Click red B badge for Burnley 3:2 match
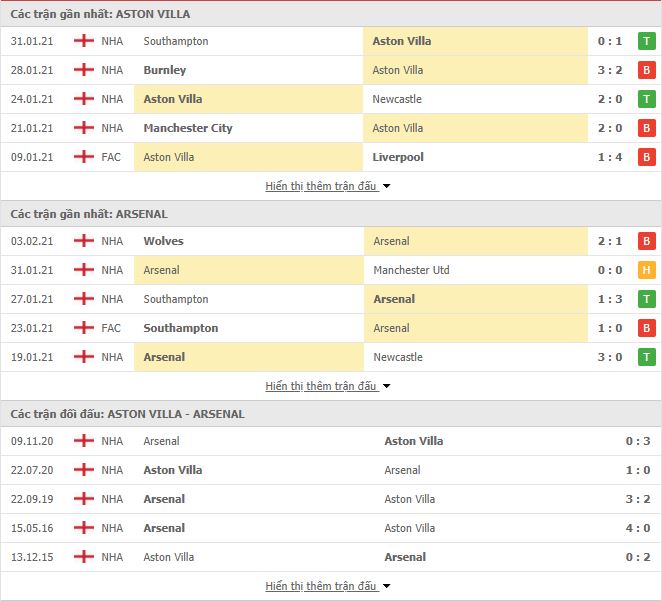662x601 pixels. [646, 70]
